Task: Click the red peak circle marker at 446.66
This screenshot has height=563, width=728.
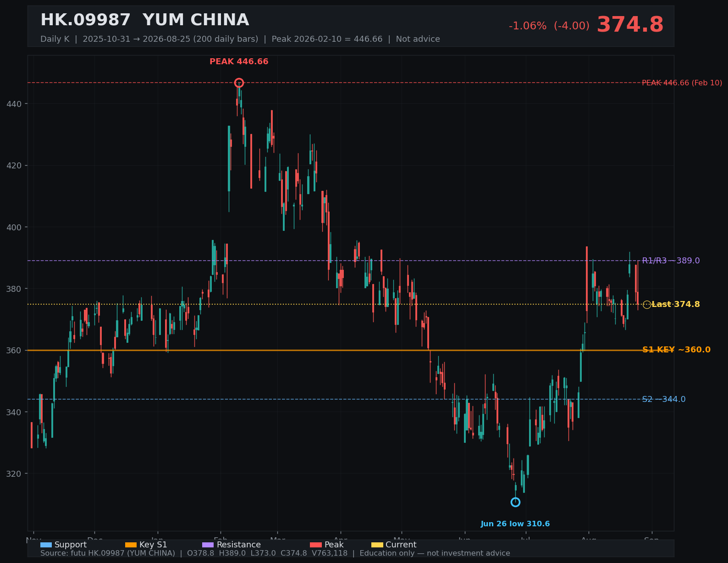Action: point(239,83)
